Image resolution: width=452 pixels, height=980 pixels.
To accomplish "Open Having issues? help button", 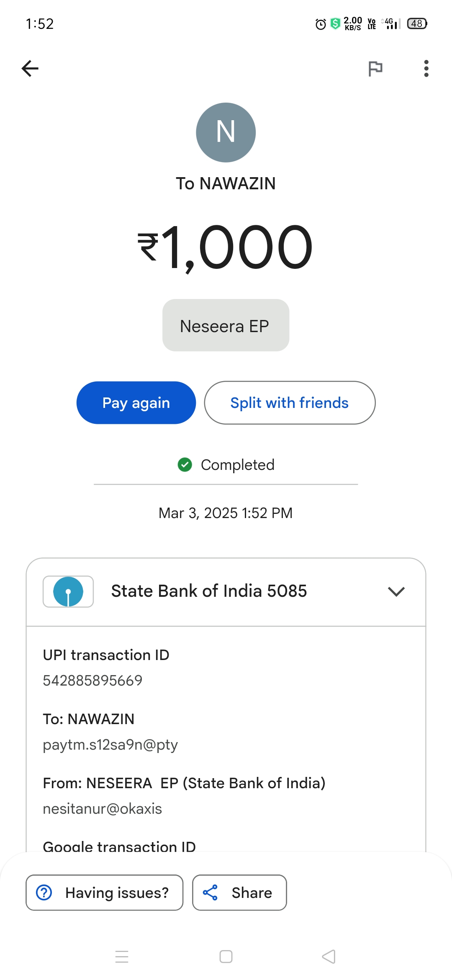I will pos(105,892).
